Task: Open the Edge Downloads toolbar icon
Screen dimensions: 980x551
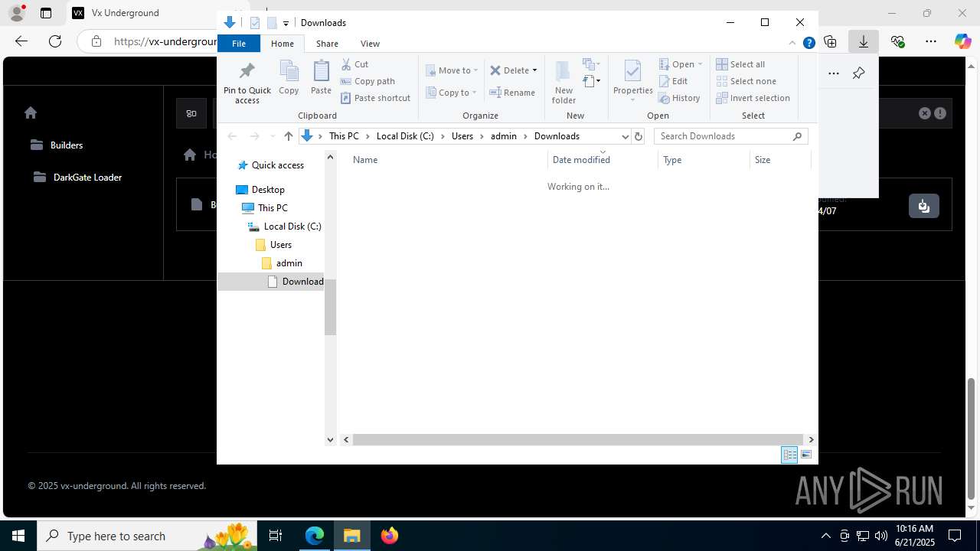Action: pos(864,41)
